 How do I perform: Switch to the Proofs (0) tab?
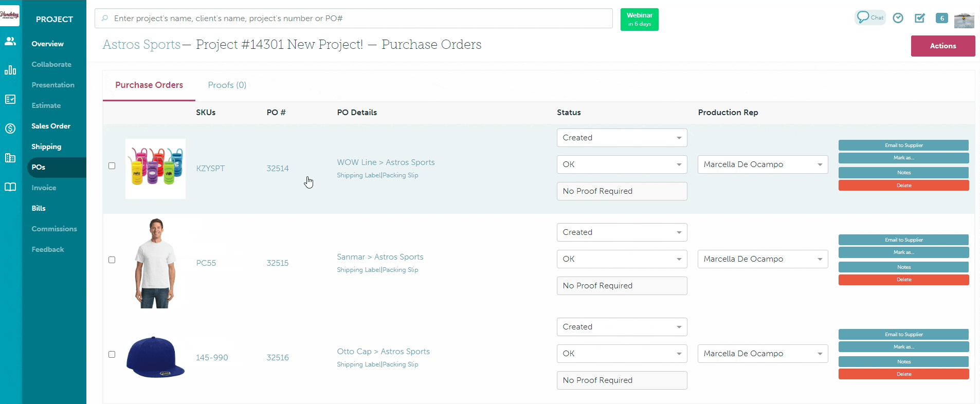(227, 85)
